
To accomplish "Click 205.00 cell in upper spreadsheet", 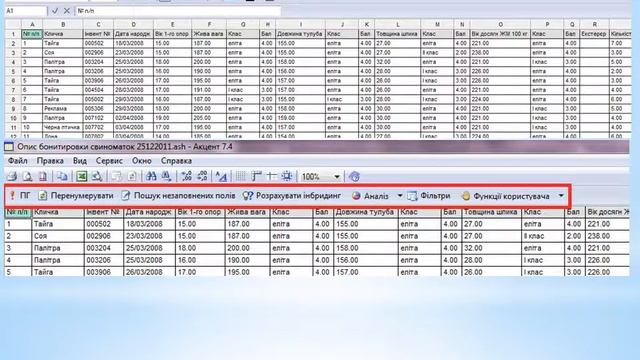I will click(209, 118).
